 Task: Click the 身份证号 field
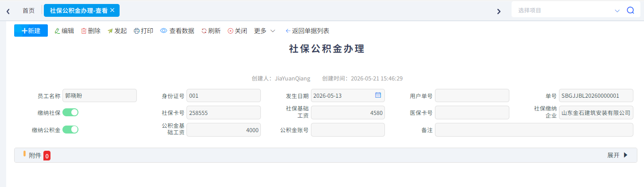point(224,95)
